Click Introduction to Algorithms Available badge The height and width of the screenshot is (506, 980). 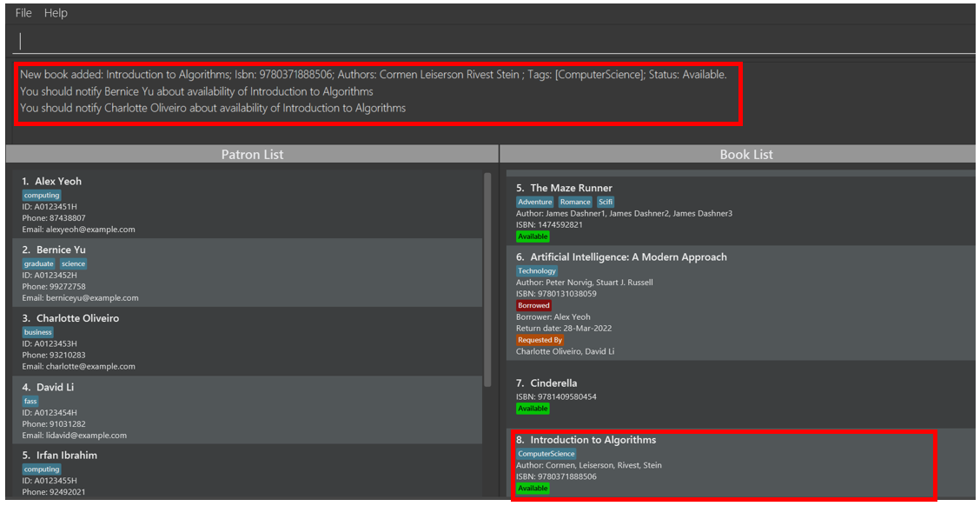(x=533, y=489)
